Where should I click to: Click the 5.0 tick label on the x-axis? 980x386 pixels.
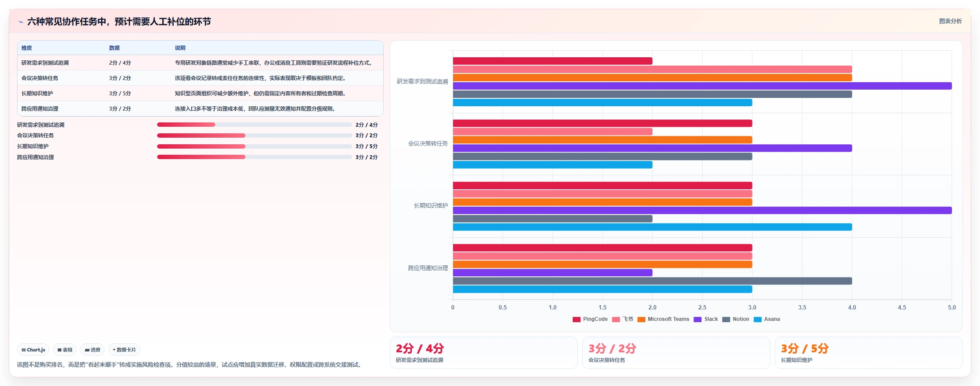coord(952,308)
